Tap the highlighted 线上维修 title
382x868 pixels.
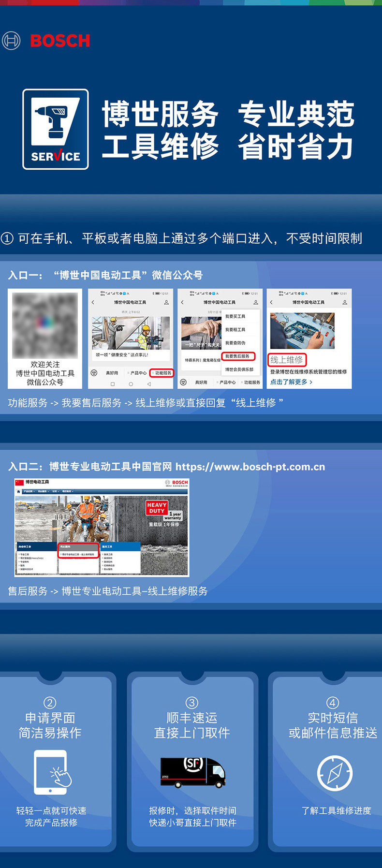pyautogui.click(x=287, y=360)
